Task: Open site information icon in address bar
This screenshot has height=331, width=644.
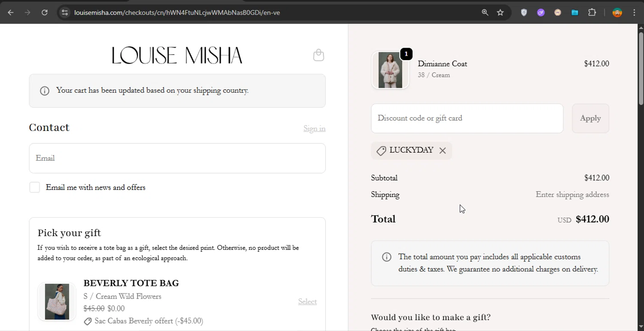Action: [65, 12]
